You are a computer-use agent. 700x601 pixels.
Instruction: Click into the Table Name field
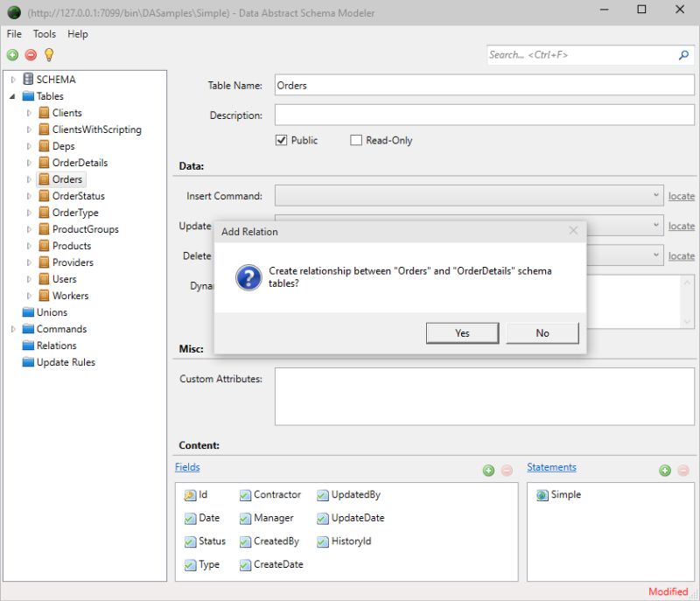pyautogui.click(x=485, y=85)
